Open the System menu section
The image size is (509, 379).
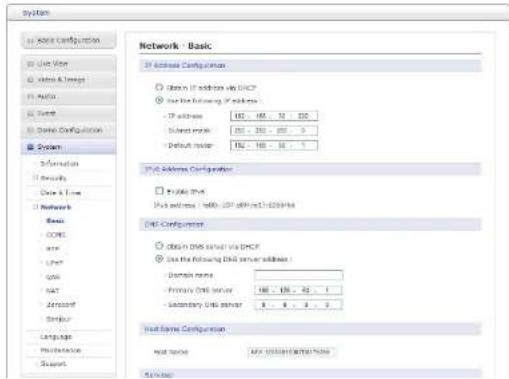[69, 147]
